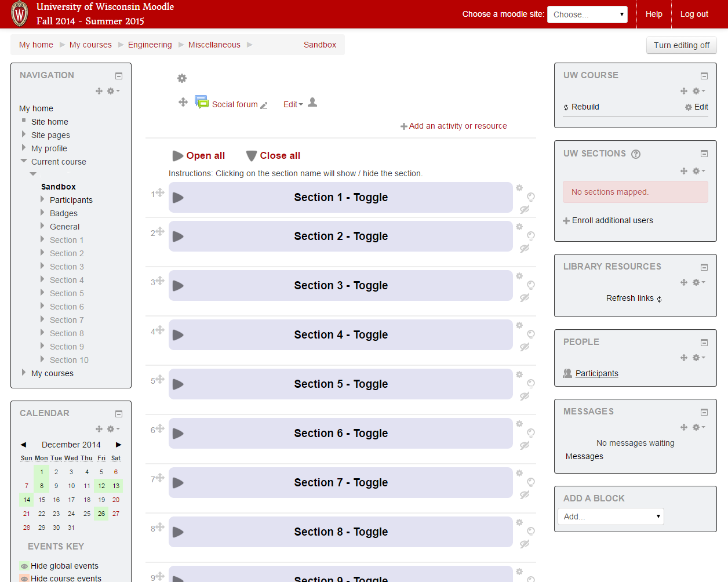The width and height of the screenshot is (728, 582).
Task: Open the edit gear for Section 8
Action: point(519,522)
